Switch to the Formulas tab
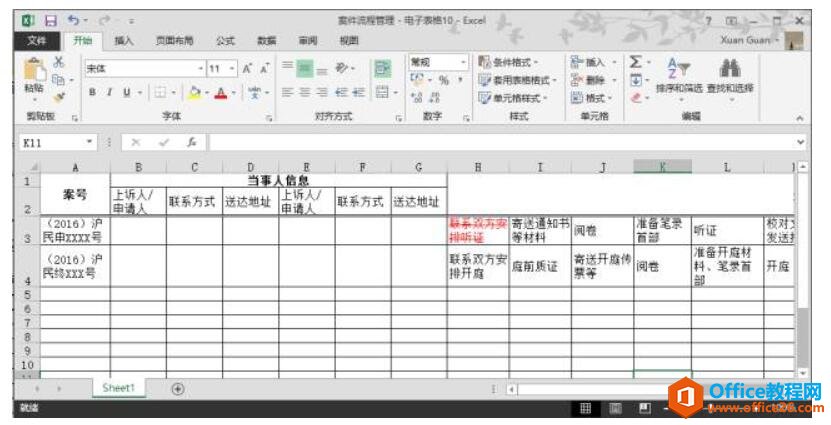Screen dimensions: 831x425 pos(225,41)
